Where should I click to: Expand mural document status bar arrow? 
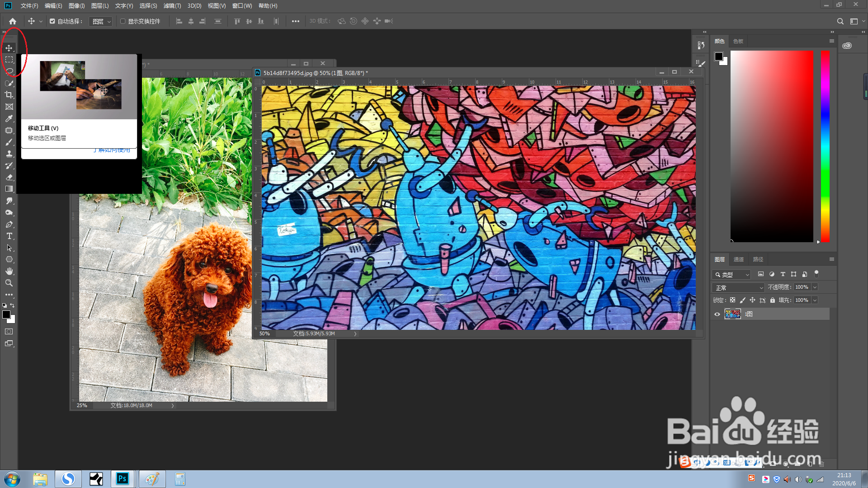(x=355, y=334)
